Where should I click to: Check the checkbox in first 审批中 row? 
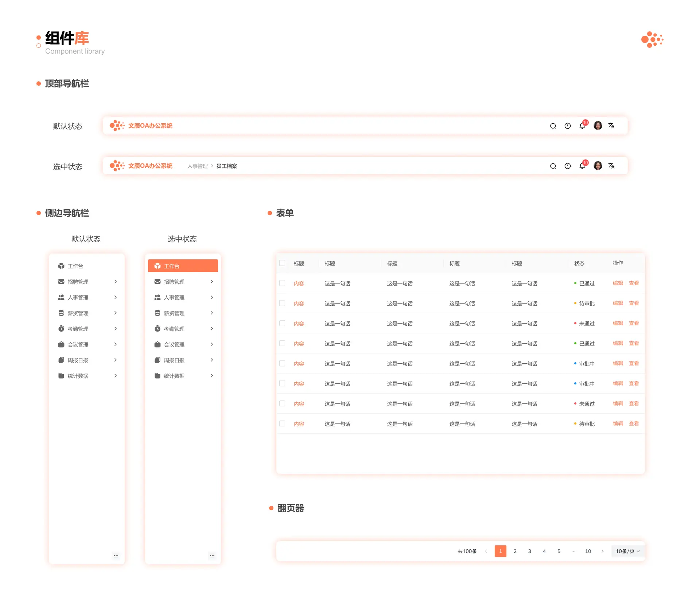(x=282, y=363)
